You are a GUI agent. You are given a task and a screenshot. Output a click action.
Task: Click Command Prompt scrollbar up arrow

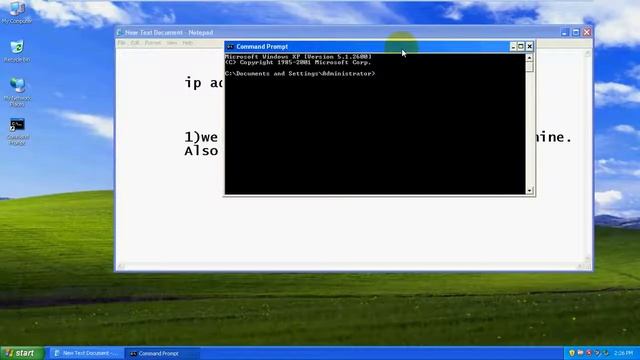(529, 58)
